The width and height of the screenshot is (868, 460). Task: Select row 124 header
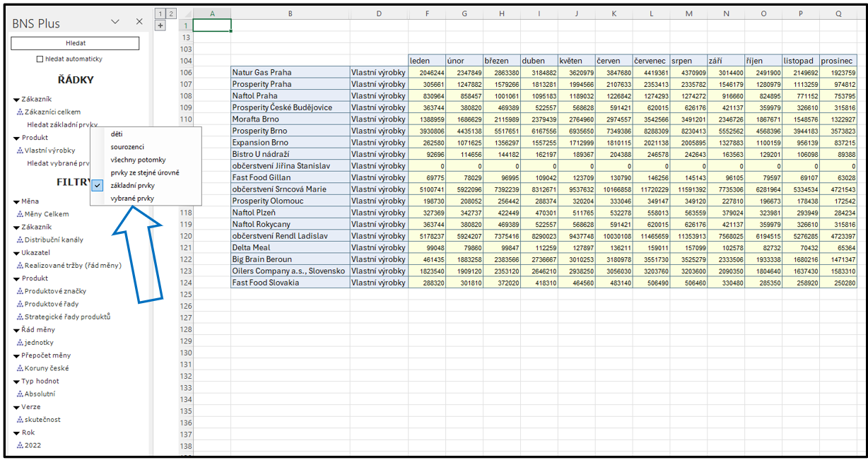pyautogui.click(x=186, y=283)
